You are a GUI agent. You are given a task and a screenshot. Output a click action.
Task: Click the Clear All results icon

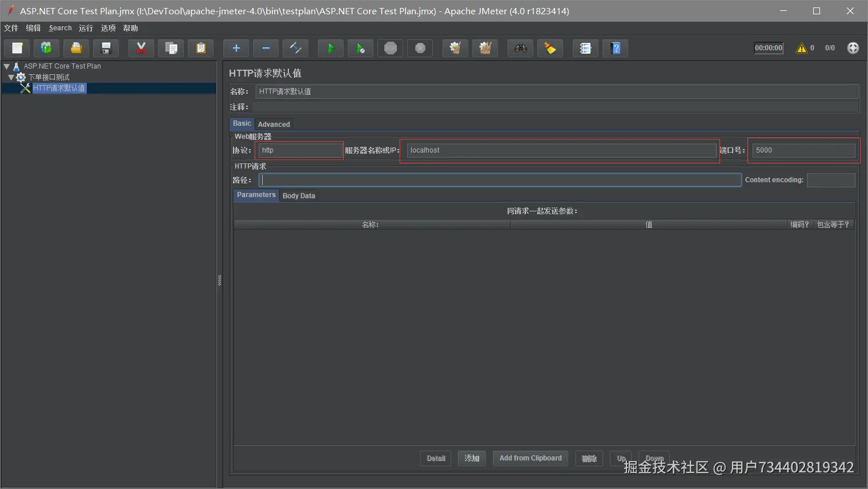pos(485,49)
